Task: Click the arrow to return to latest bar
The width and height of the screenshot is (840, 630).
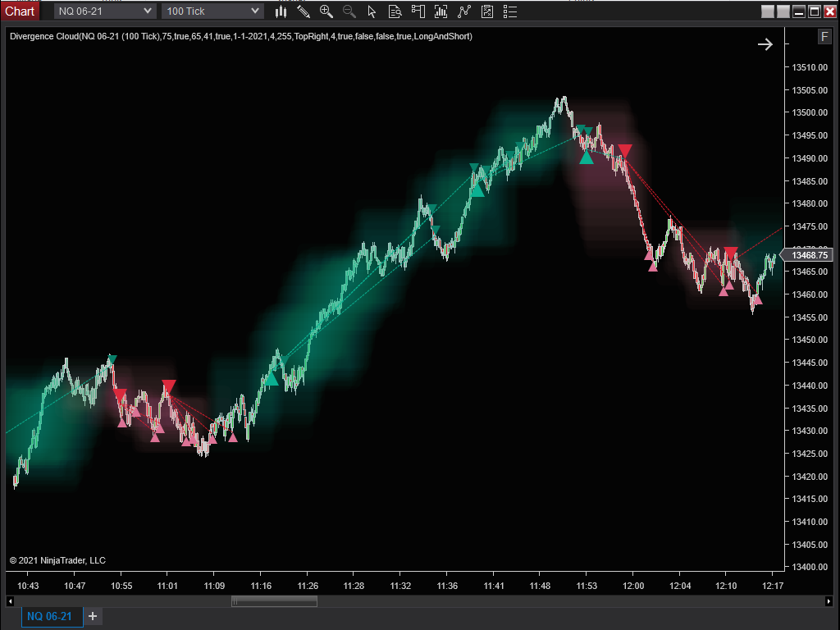Action: pos(765,44)
